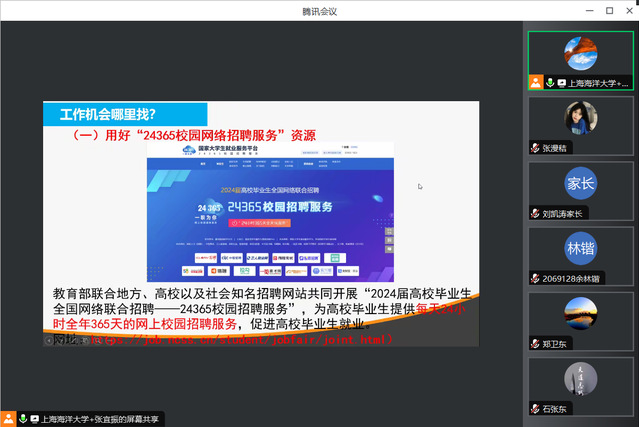Click muted mic icon next to 2069128余林锴
Screen dimensions: 639x427
536,278
